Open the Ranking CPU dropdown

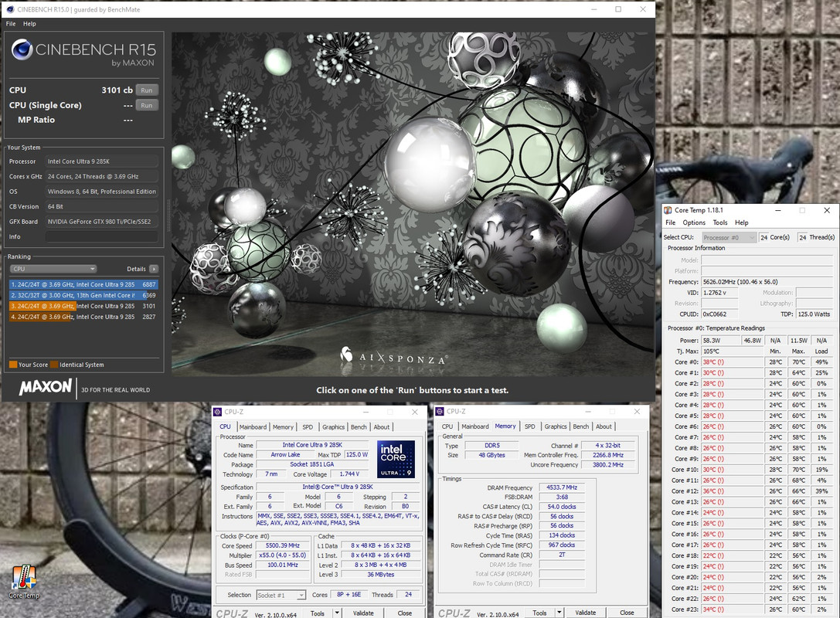[53, 269]
